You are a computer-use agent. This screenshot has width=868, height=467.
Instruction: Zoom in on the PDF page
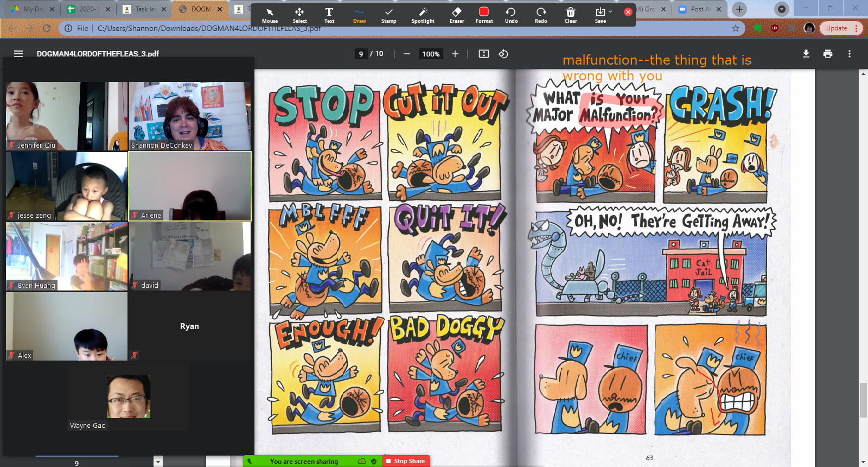[455, 54]
